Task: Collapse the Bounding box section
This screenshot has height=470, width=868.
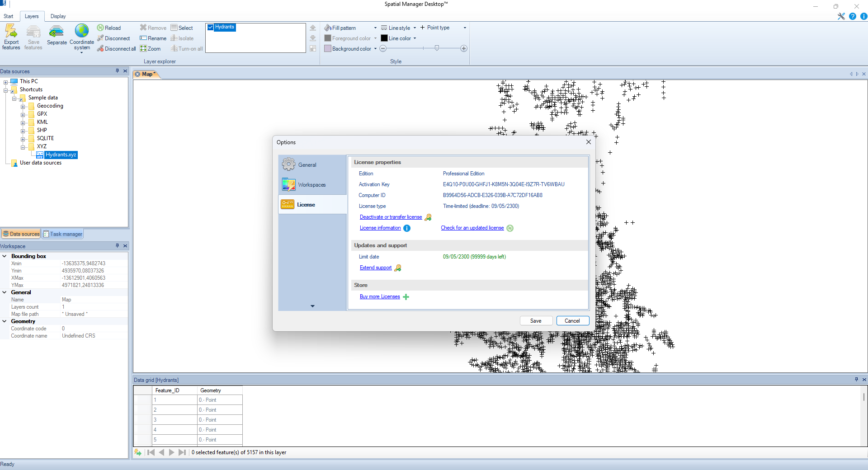Action: 5,256
